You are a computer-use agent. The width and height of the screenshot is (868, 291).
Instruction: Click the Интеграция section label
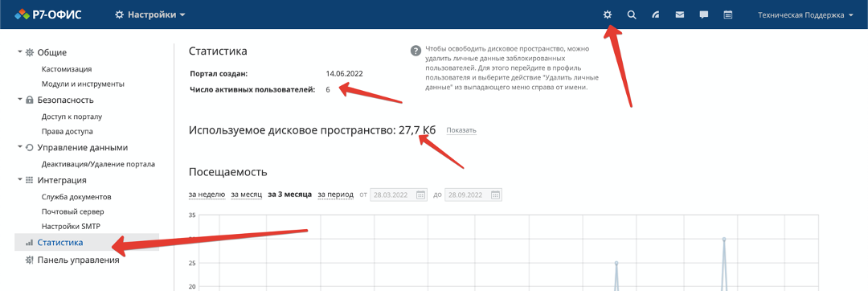[x=61, y=180]
